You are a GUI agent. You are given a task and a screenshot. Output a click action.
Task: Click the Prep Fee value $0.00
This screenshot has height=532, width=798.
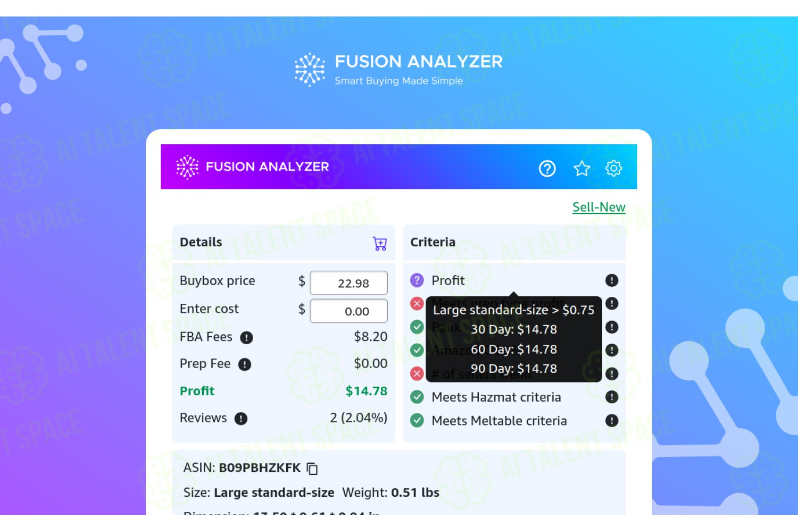[371, 363]
